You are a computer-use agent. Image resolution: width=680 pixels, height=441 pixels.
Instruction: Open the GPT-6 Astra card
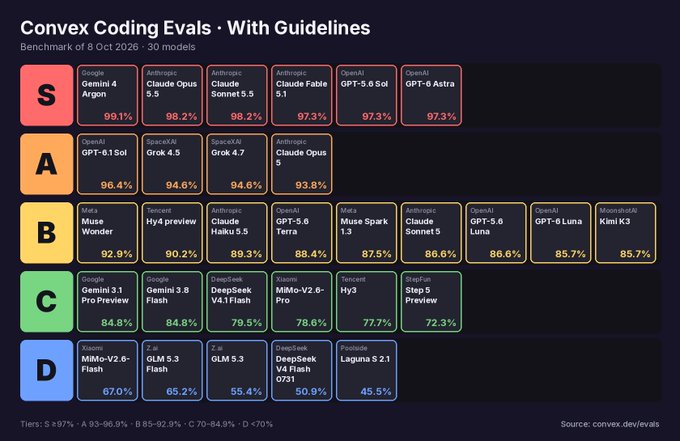click(432, 95)
